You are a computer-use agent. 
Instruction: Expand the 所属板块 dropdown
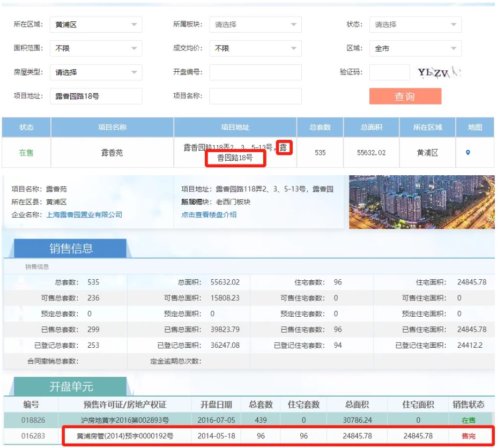click(255, 25)
